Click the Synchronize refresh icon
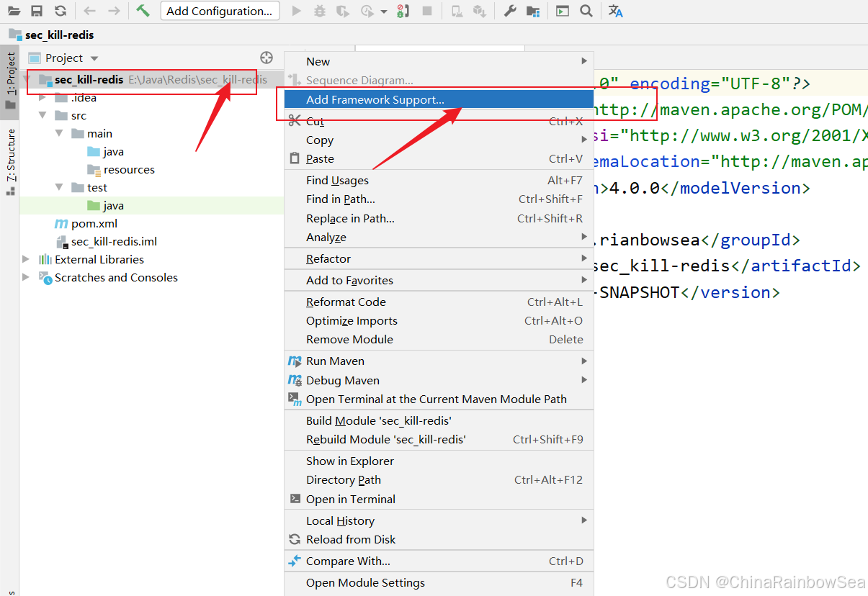The image size is (868, 596). [61, 11]
